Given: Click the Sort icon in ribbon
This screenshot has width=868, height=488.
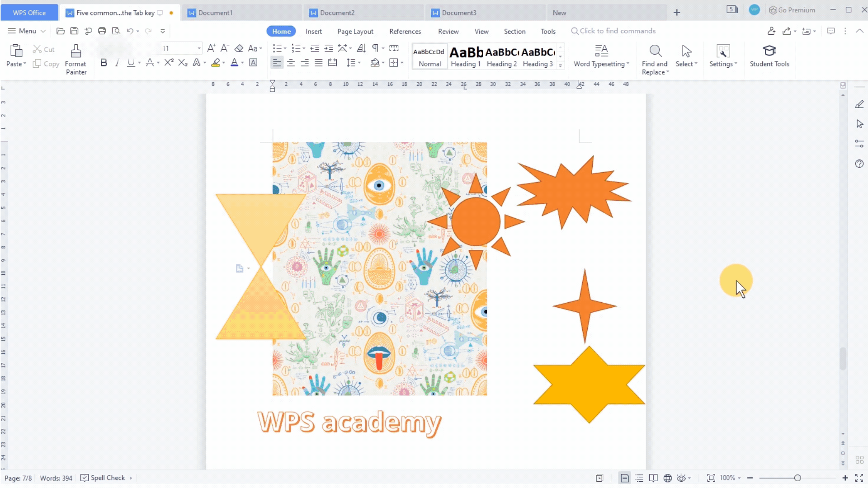Looking at the screenshot, I should pos(361,48).
